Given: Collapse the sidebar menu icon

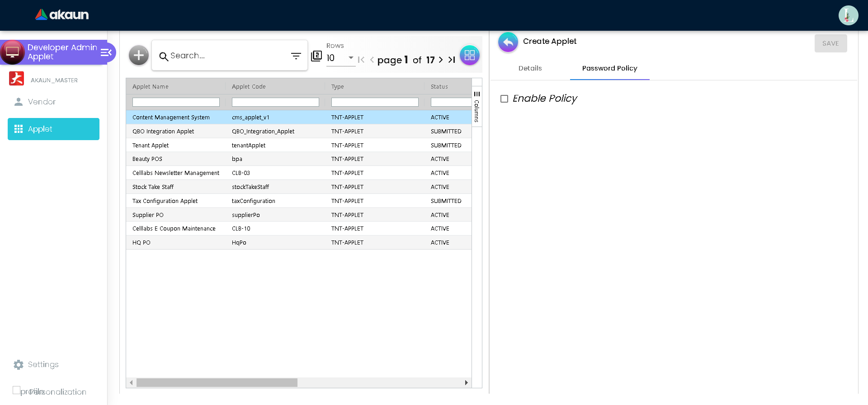Looking at the screenshot, I should (x=106, y=53).
